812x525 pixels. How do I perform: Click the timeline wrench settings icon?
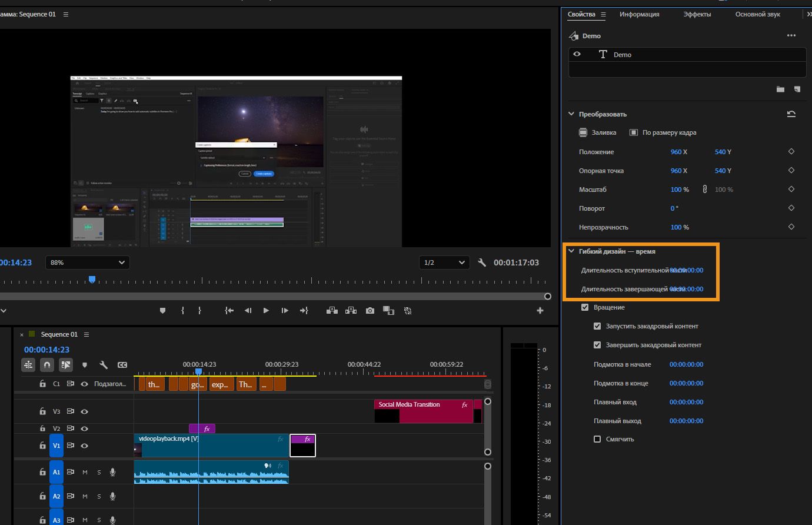[x=104, y=365]
